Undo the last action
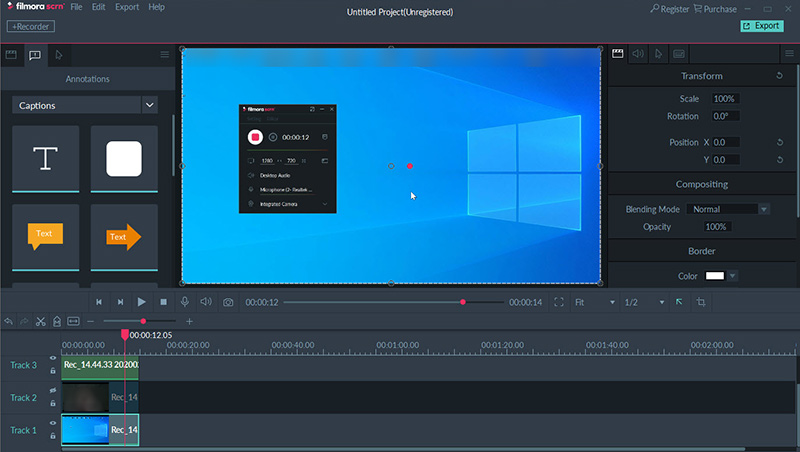Screen dimensions: 800x452 pos(9,321)
